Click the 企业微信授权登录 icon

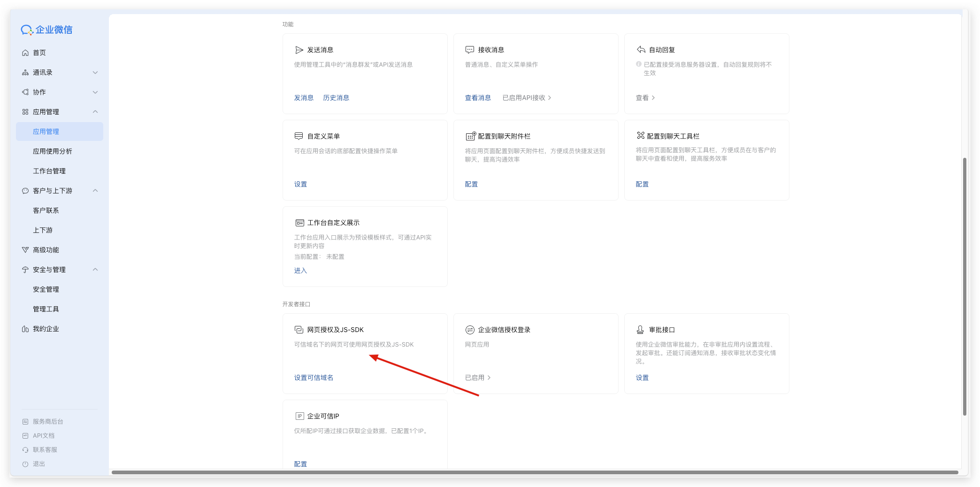(x=470, y=330)
